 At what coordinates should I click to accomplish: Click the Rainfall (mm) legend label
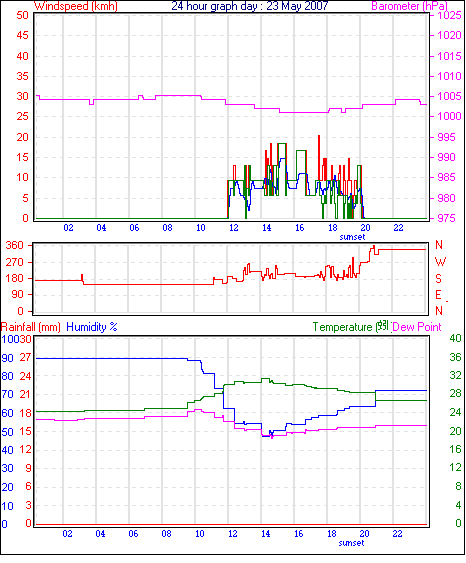(x=31, y=327)
